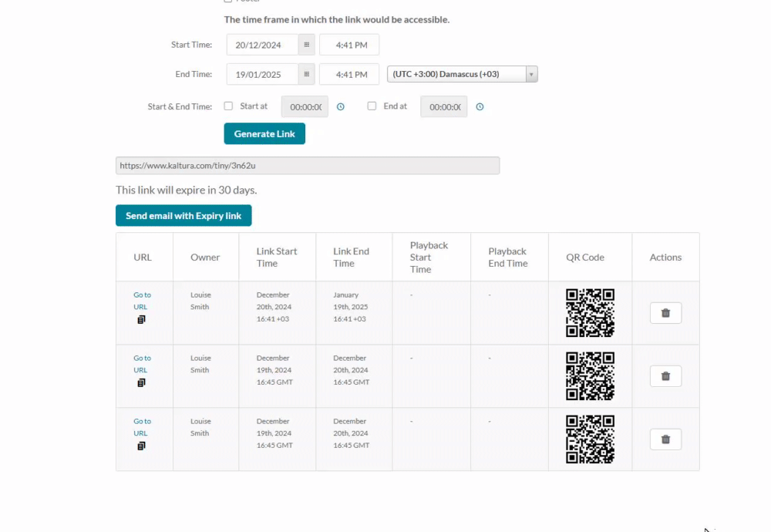The height and width of the screenshot is (532, 771).
Task: Click the Start Time date field 20/12/2024
Action: pyautogui.click(x=262, y=45)
